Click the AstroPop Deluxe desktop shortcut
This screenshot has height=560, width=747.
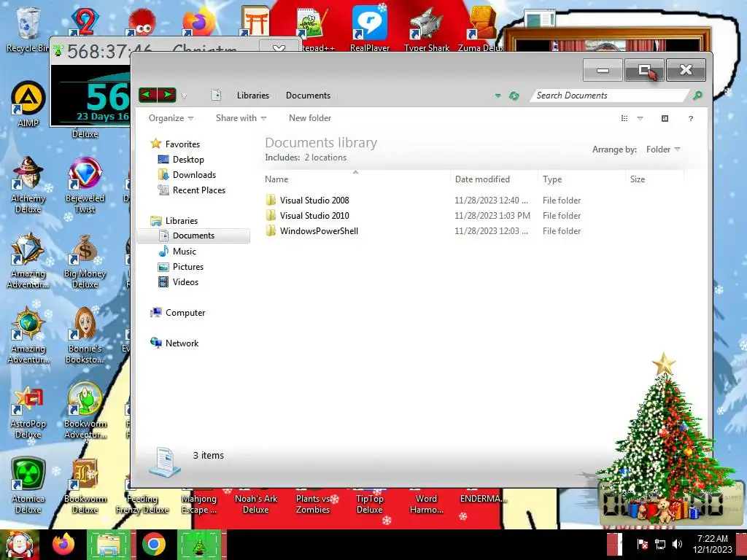pos(28,411)
